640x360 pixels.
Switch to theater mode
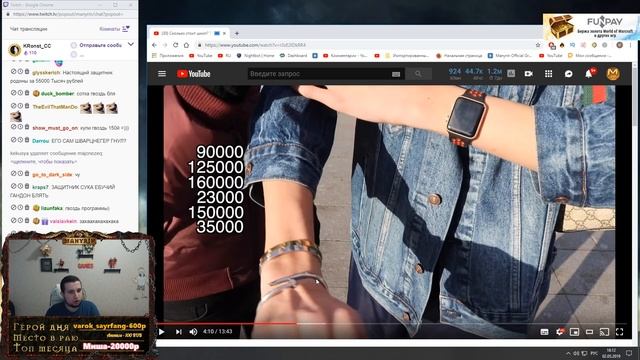[x=589, y=332]
